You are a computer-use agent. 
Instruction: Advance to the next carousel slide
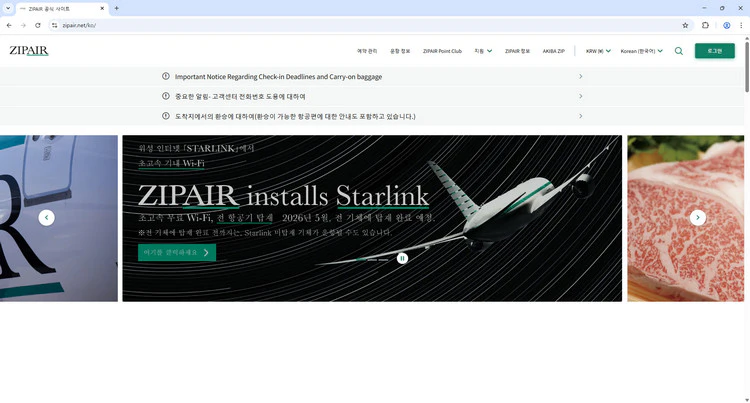pos(698,218)
